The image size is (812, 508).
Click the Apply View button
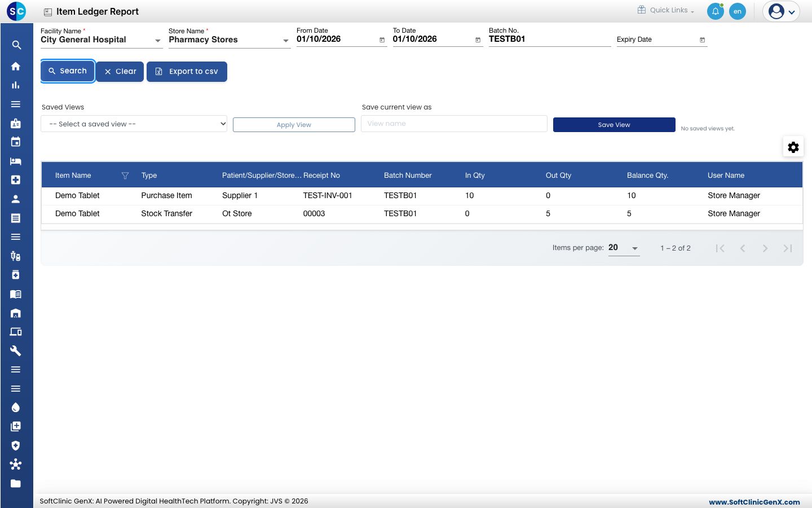294,125
